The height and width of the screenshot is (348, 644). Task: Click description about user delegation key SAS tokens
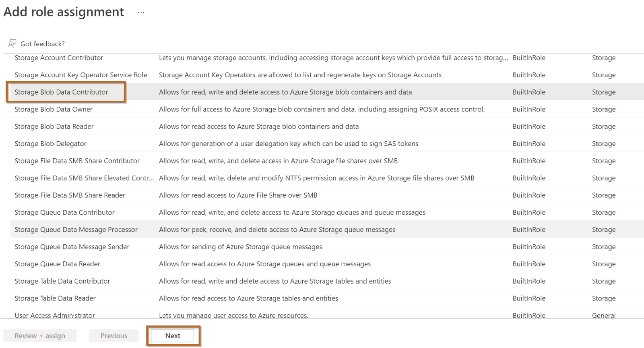pyautogui.click(x=289, y=144)
